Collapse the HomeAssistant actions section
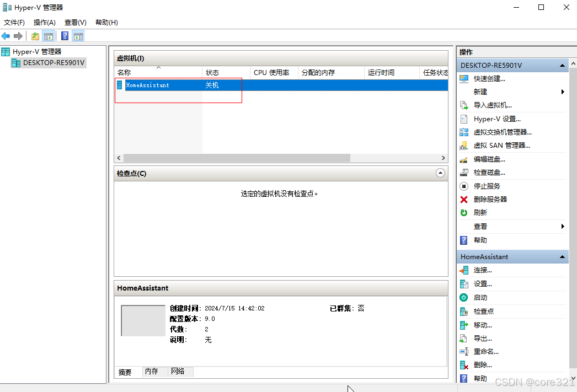The height and width of the screenshot is (392, 577). (x=562, y=257)
